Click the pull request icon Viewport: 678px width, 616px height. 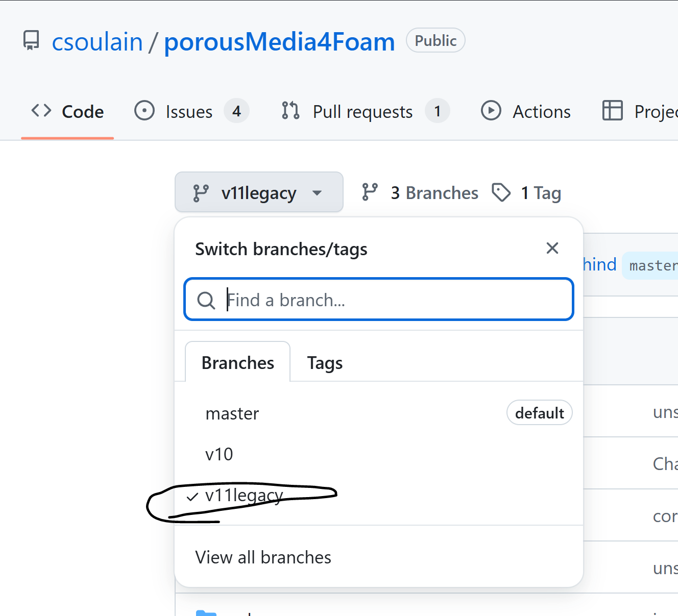[x=290, y=111]
